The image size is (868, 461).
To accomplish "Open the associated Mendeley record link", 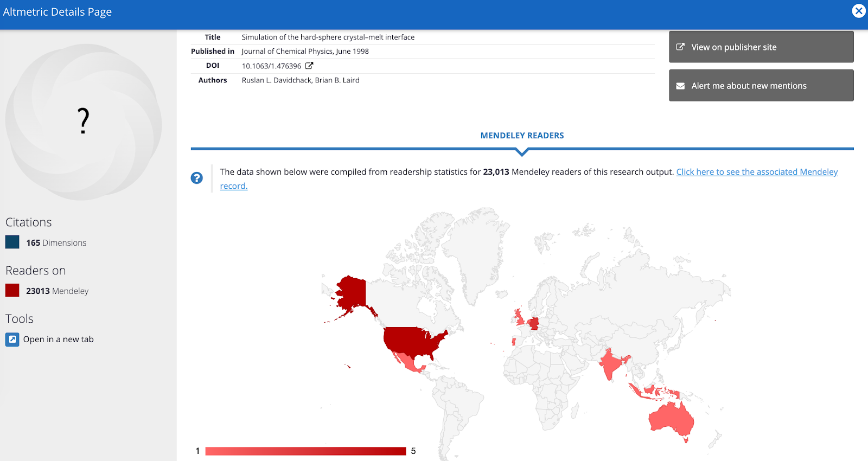I will tap(756, 172).
